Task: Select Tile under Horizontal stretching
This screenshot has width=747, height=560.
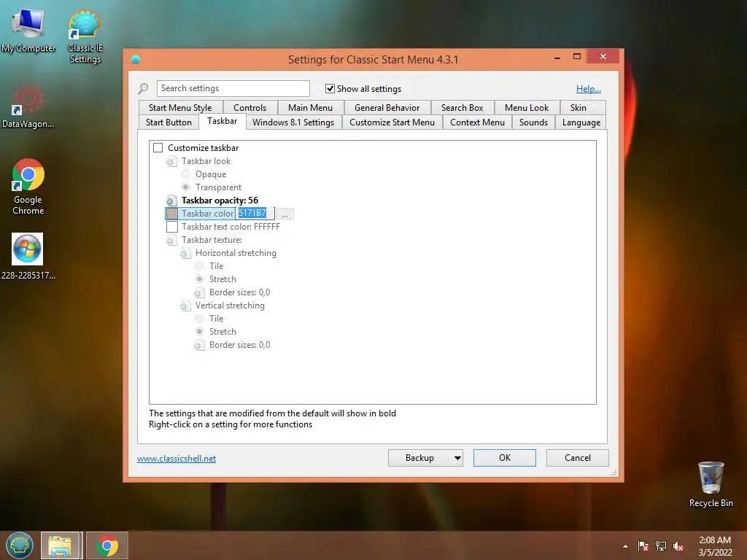Action: pyautogui.click(x=200, y=265)
